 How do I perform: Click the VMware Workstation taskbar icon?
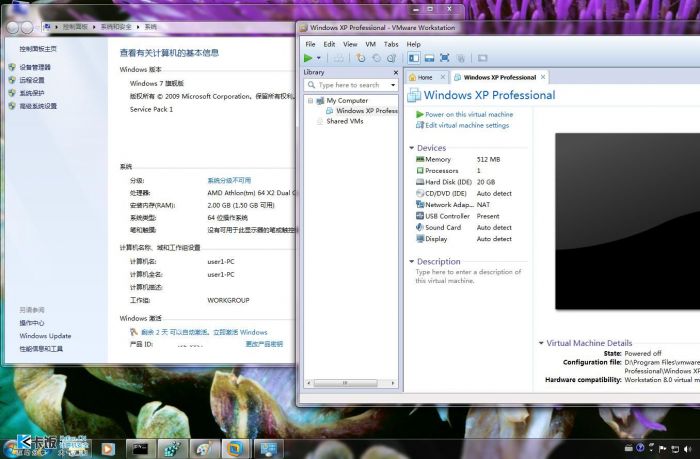(237, 449)
